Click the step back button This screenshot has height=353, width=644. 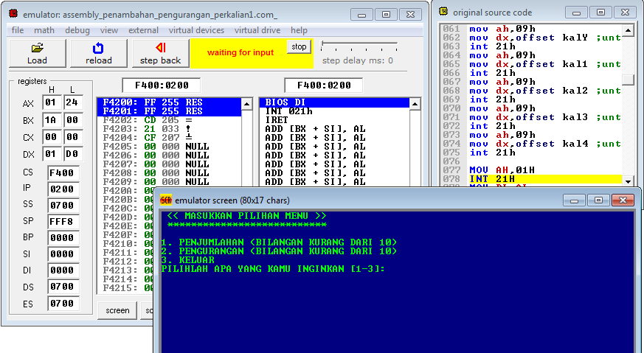[160, 53]
